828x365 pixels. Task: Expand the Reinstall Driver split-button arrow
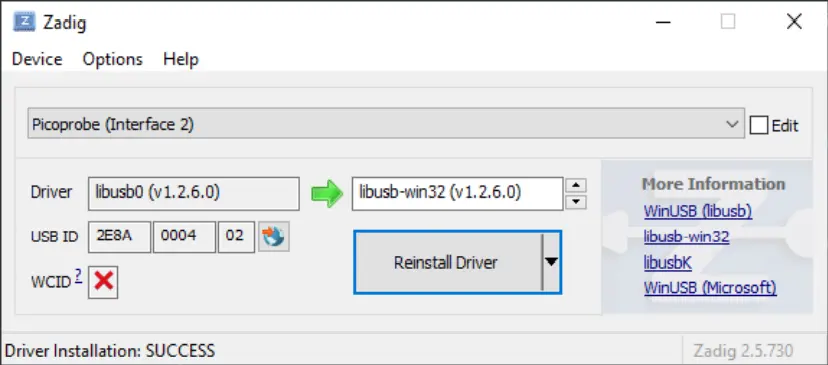click(551, 261)
